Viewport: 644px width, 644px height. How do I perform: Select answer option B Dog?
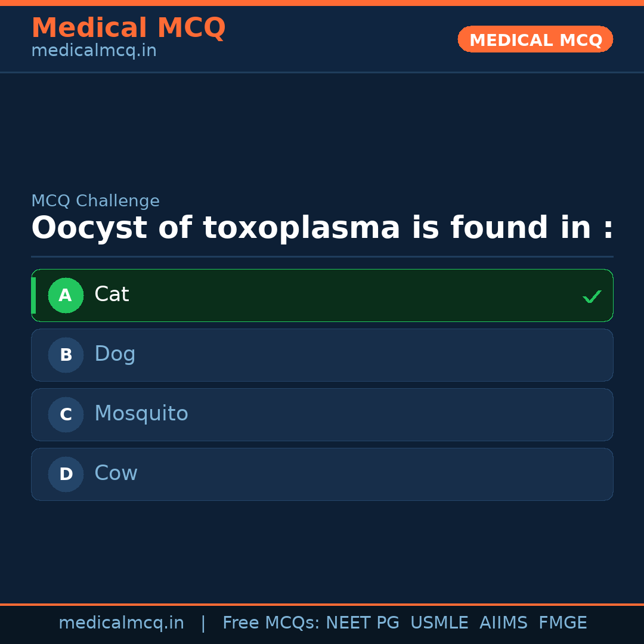click(x=322, y=355)
